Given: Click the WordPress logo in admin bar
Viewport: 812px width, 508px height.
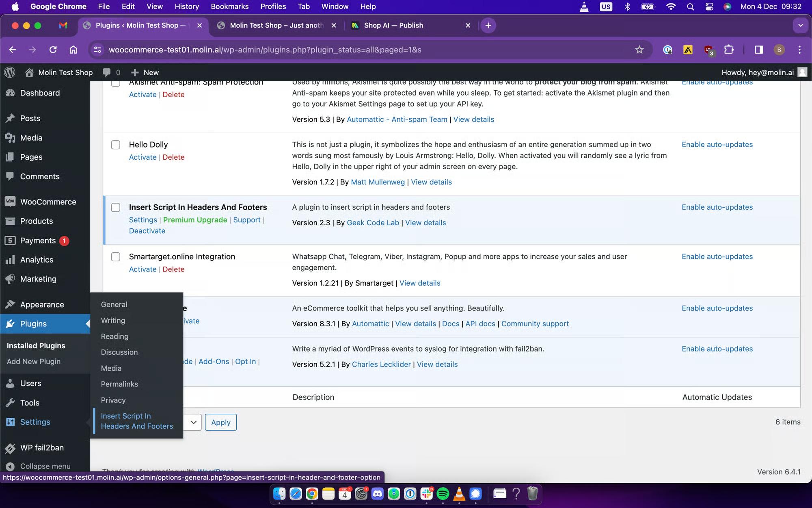Looking at the screenshot, I should click(10, 72).
